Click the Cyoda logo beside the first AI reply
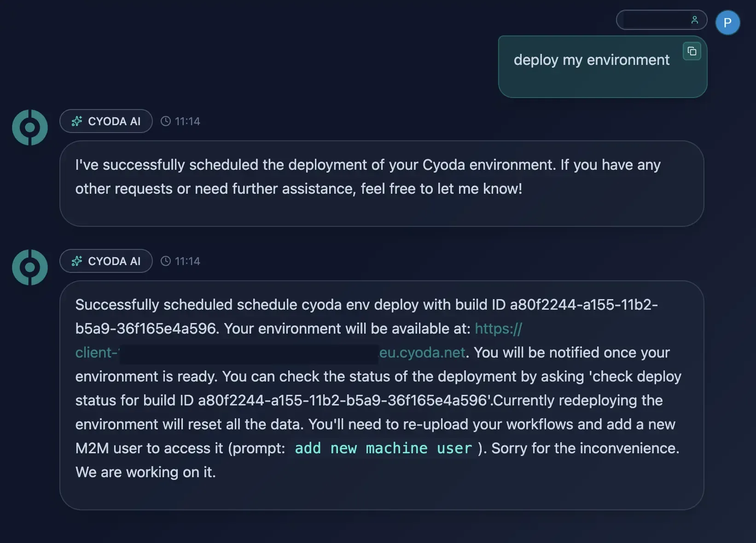The height and width of the screenshot is (543, 756). tap(29, 127)
